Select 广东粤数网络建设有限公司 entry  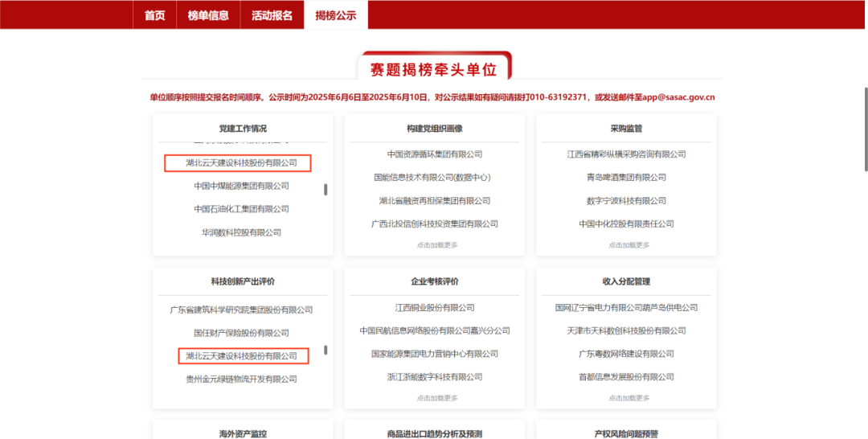coord(627,353)
